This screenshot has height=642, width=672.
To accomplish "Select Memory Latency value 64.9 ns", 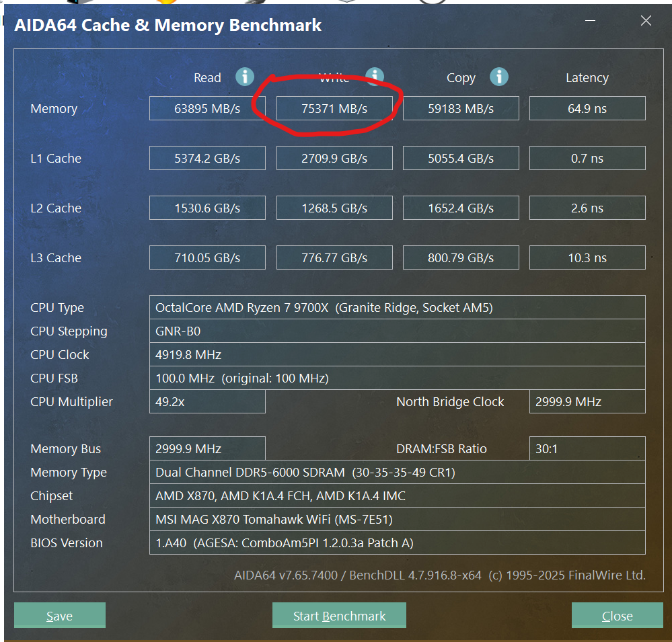I will [587, 108].
